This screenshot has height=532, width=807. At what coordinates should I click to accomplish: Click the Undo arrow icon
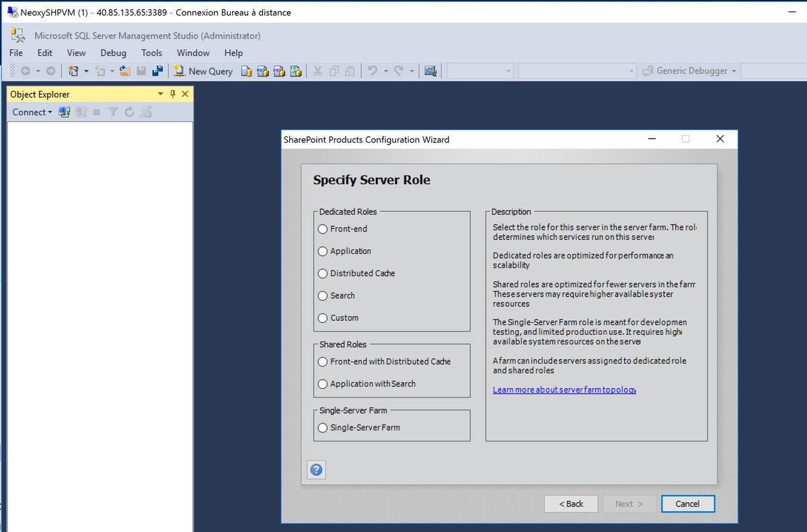coord(373,71)
